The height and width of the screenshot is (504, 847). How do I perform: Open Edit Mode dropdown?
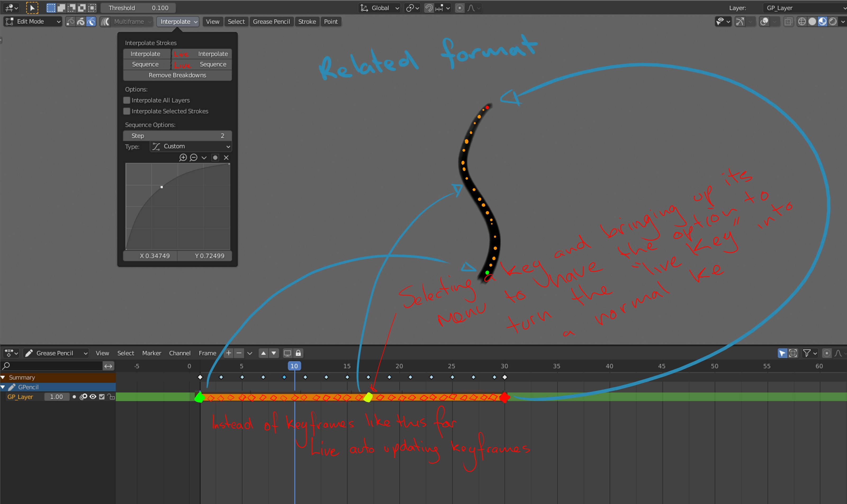pos(33,22)
